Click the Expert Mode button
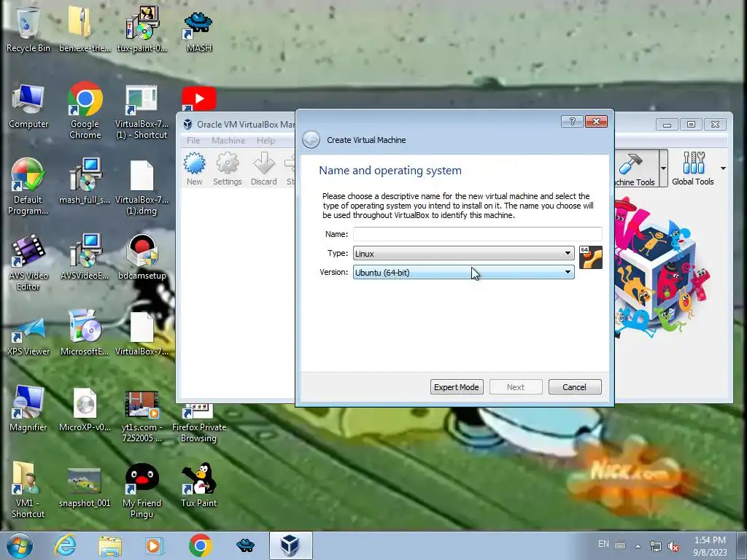This screenshot has height=560, width=747. [x=457, y=387]
